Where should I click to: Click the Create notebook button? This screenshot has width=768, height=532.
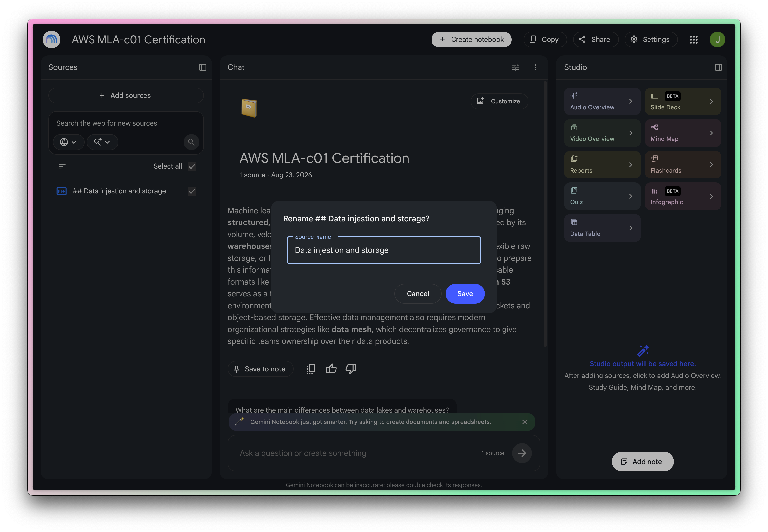point(471,40)
